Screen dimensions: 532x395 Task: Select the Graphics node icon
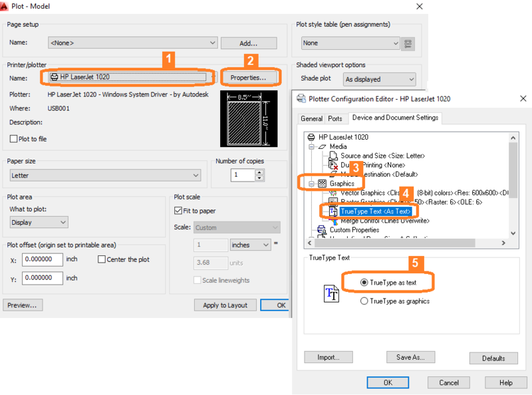click(322, 184)
